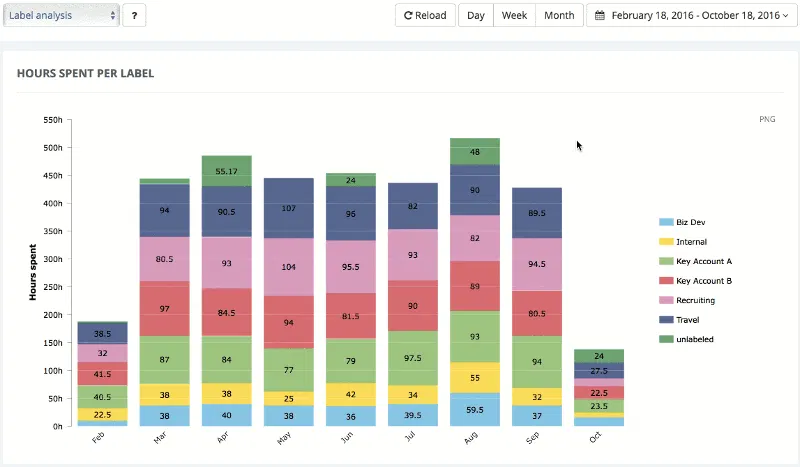Switch grouping to Week
Screen dimensions: 800x467
pyautogui.click(x=514, y=15)
